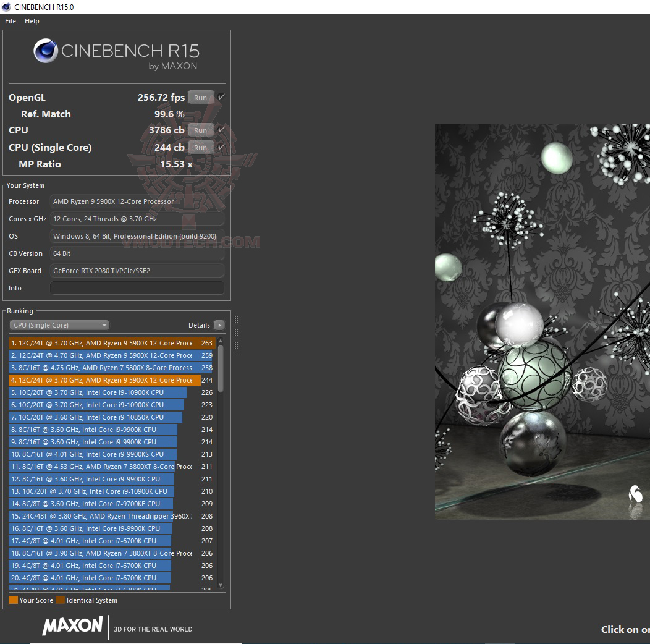Select ranking entry 10 i9-9900KS
650x644 pixels.
(x=111, y=454)
